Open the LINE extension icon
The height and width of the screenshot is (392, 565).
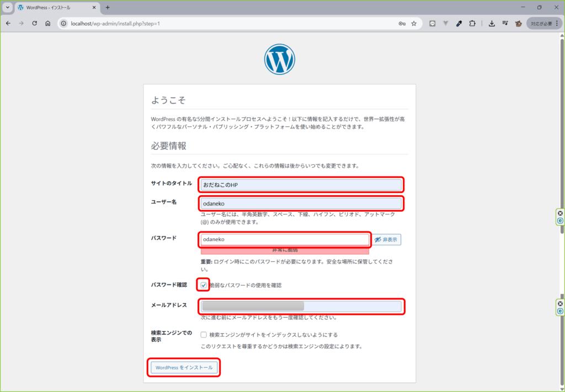coord(433,24)
